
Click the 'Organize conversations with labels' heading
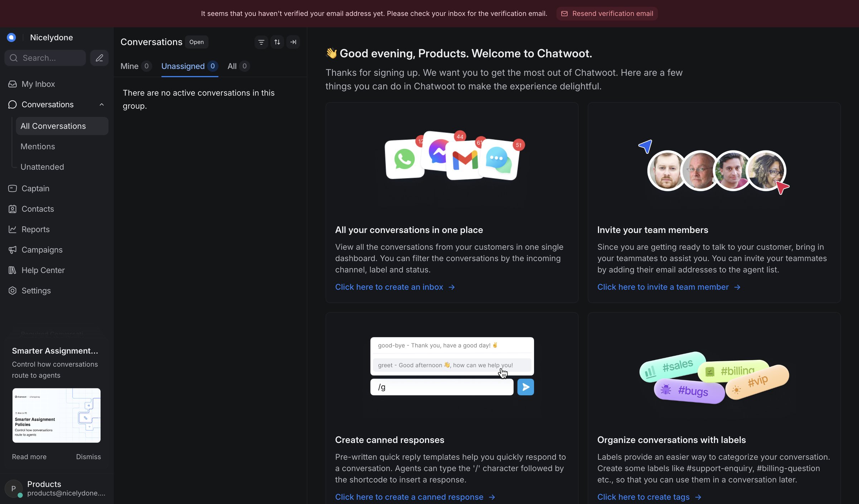tap(671, 440)
